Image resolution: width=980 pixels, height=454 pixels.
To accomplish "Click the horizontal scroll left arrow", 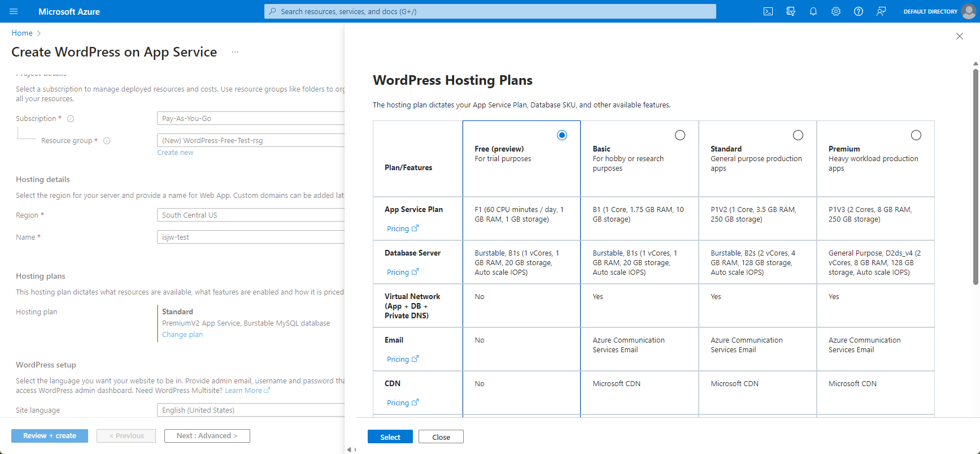I will (x=349, y=450).
